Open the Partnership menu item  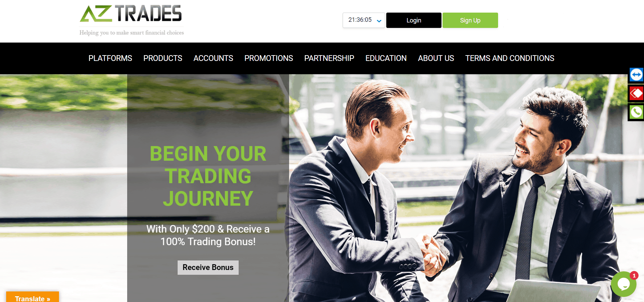pos(329,58)
